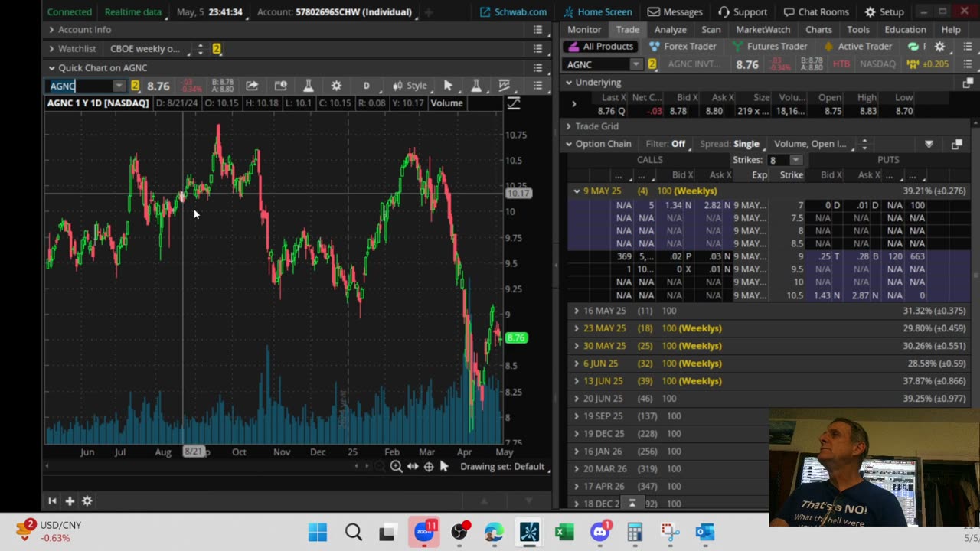Screen dimensions: 980x551
Task: Open the AGNC symbol dropdown in Trade tab
Action: pos(635,64)
